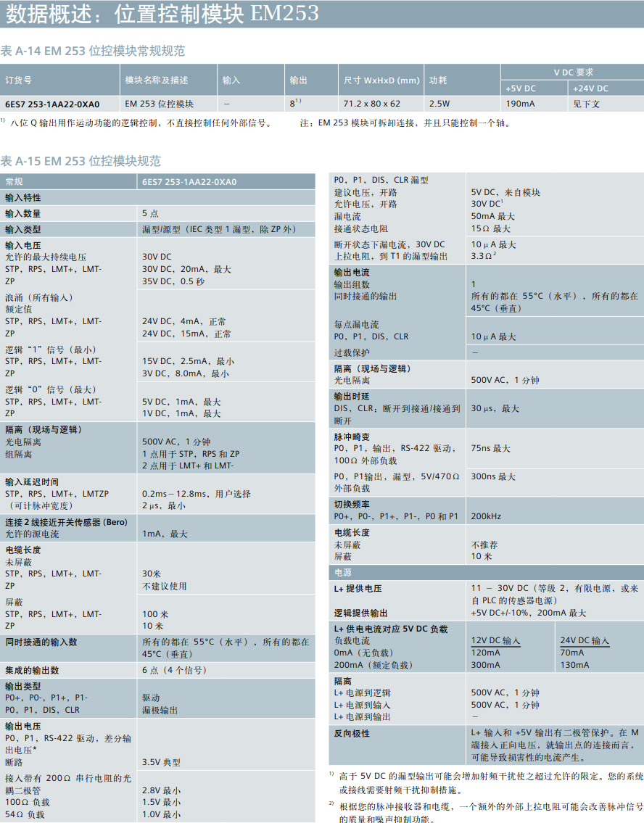Click the '见下文' cell
This screenshot has height=823, width=644.
[x=586, y=104]
